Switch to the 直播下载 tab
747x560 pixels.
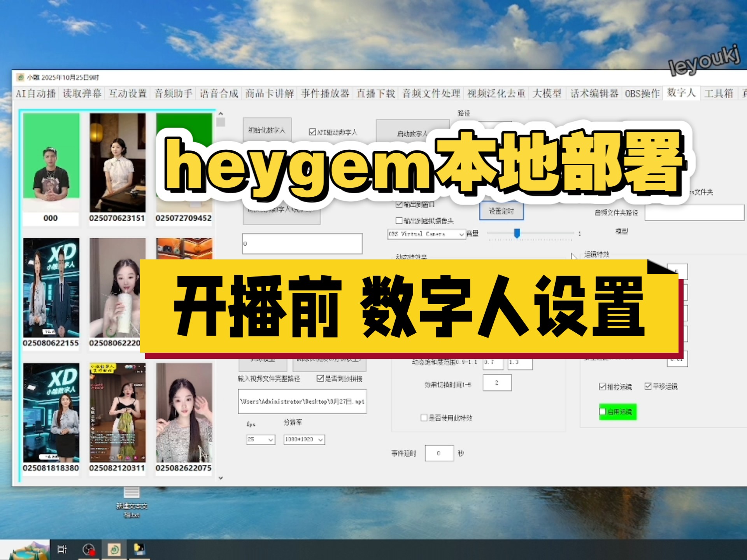(376, 94)
